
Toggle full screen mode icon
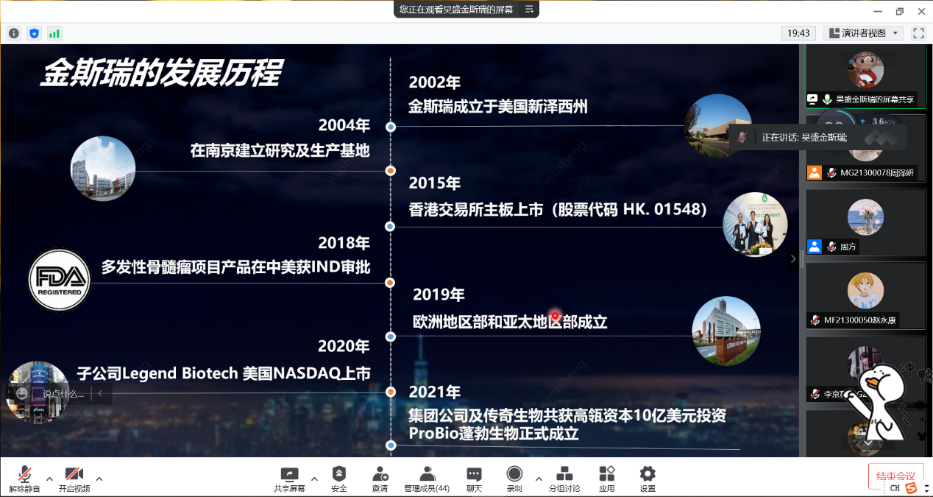[919, 33]
